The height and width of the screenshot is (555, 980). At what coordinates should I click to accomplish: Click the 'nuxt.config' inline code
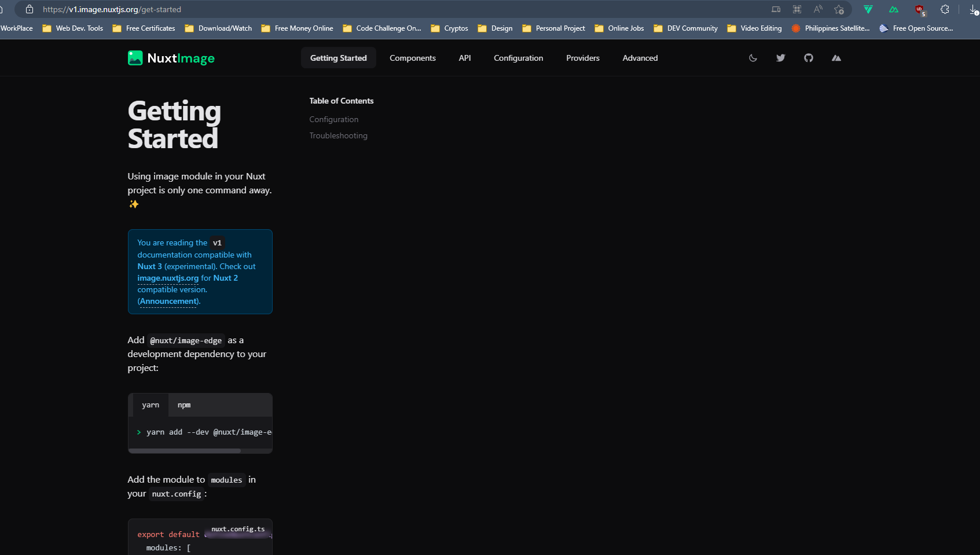[177, 494]
